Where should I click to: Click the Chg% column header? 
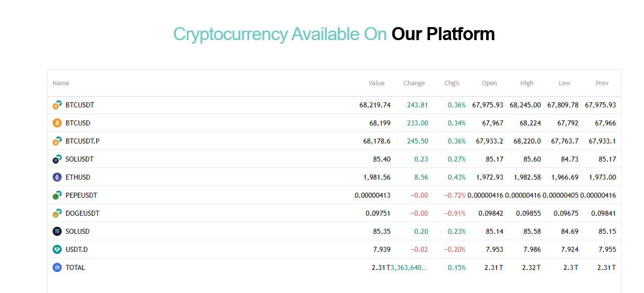point(452,83)
